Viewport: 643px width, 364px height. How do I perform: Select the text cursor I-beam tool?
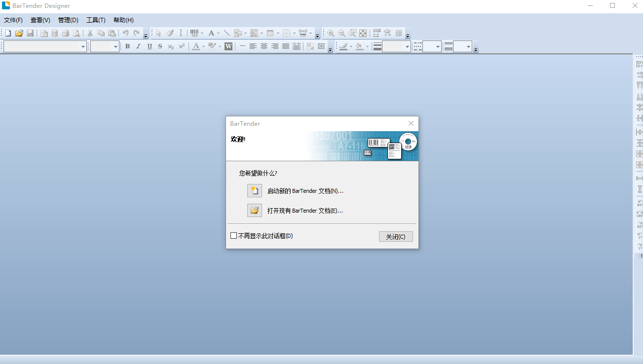point(181,33)
